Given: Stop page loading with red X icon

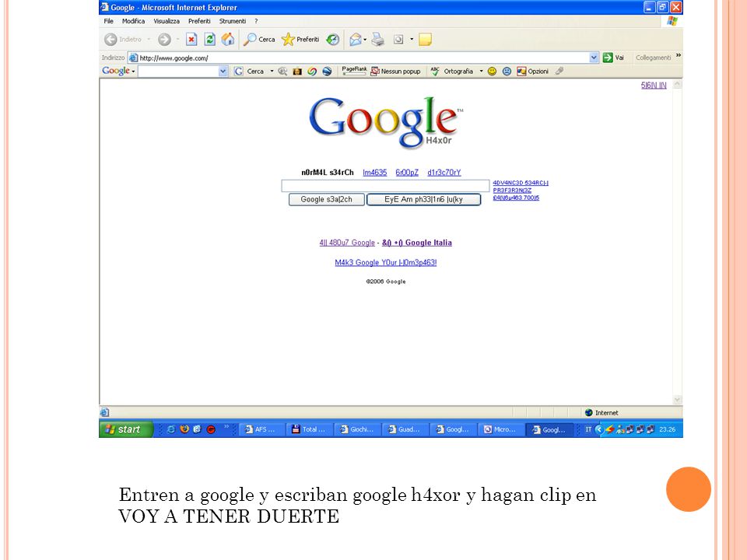Looking at the screenshot, I should tap(191, 40).
